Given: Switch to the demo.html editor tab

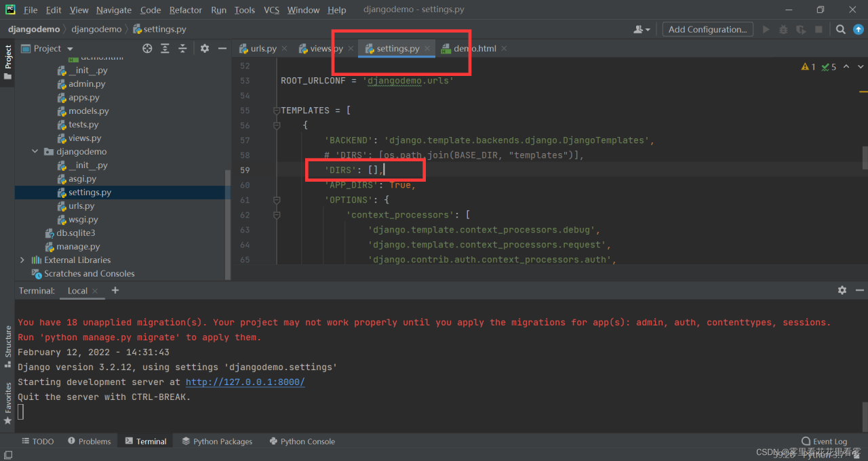Looking at the screenshot, I should click(x=475, y=49).
